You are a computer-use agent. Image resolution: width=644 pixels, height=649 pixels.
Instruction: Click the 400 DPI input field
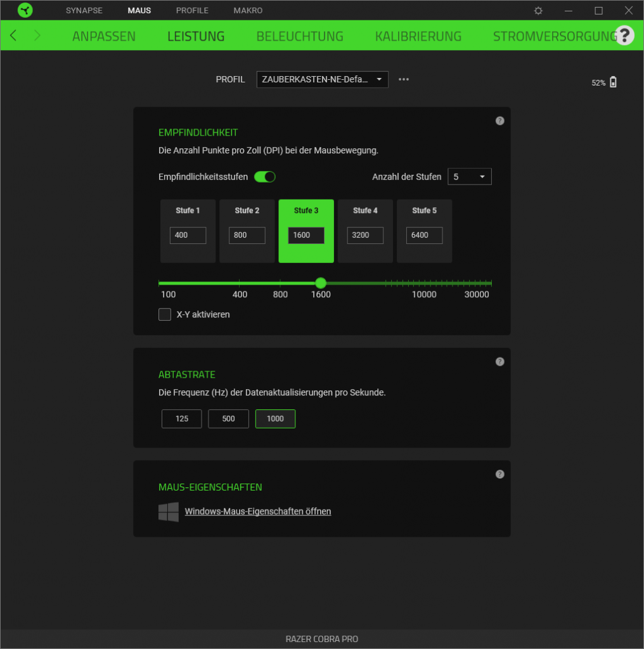pyautogui.click(x=188, y=235)
